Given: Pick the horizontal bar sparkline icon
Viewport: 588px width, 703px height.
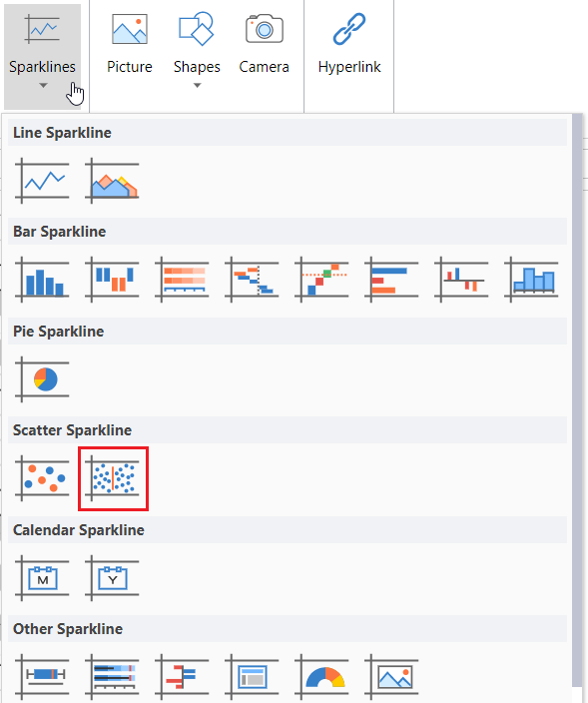Looking at the screenshot, I should tap(391, 280).
